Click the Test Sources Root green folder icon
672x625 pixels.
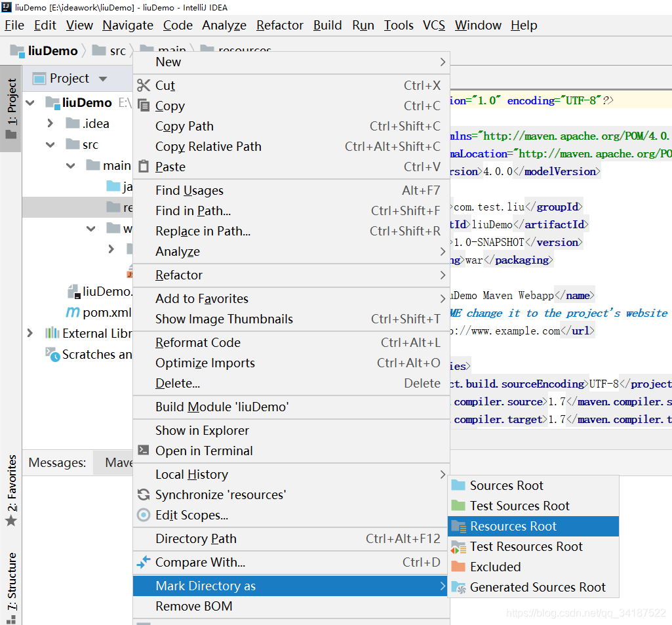pyautogui.click(x=458, y=506)
